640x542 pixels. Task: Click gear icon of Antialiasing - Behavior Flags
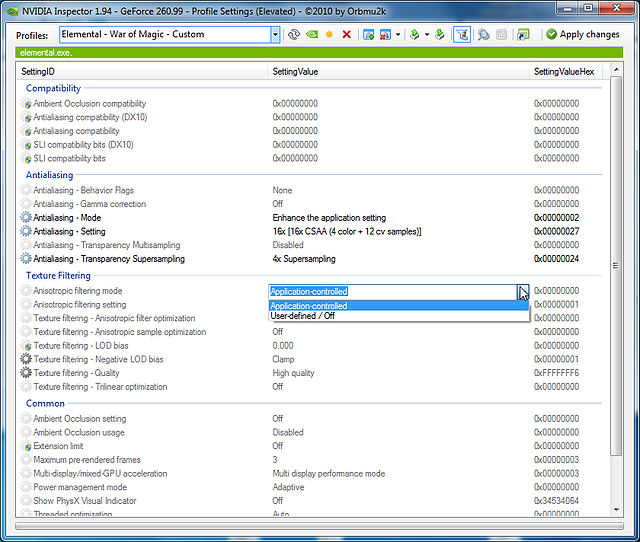click(26, 190)
